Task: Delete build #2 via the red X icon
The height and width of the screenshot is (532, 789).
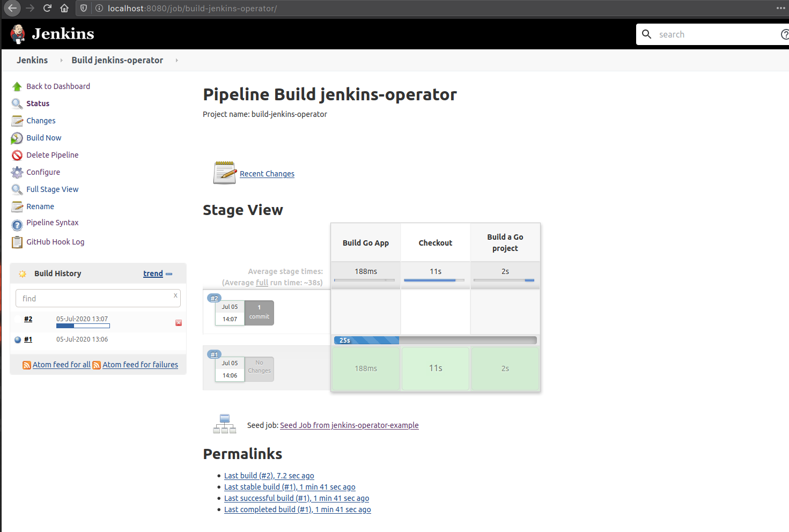Action: (178, 322)
